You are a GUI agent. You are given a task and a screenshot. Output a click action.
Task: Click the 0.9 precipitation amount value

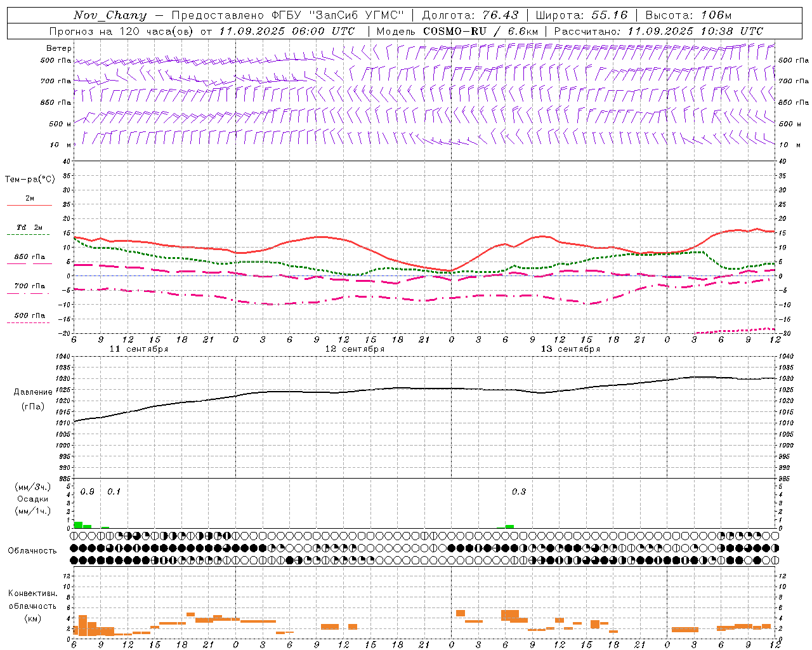(88, 492)
